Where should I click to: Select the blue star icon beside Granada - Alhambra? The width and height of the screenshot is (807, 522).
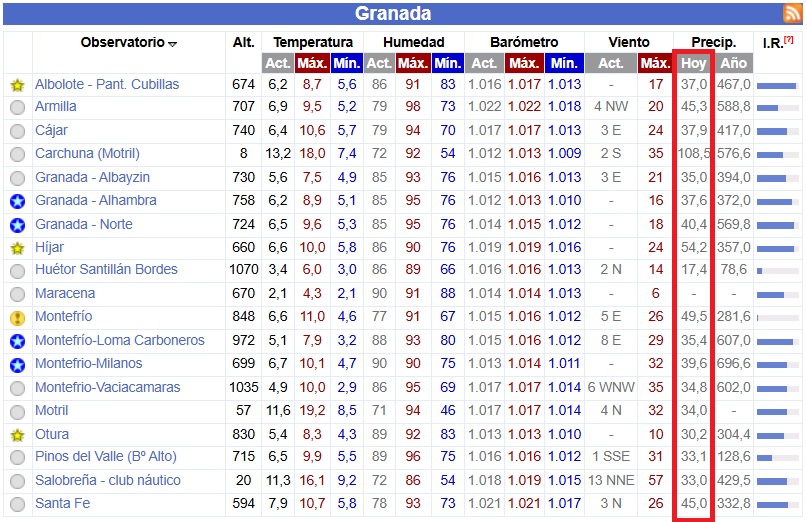point(17,201)
